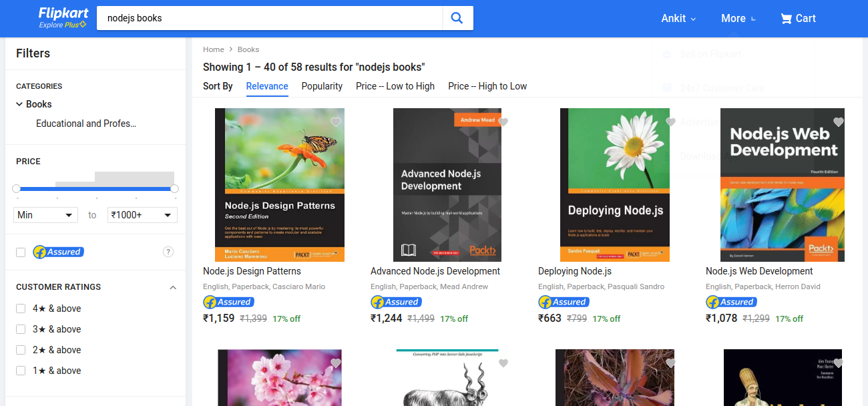
Task: Click the Filters heading
Action: point(33,53)
